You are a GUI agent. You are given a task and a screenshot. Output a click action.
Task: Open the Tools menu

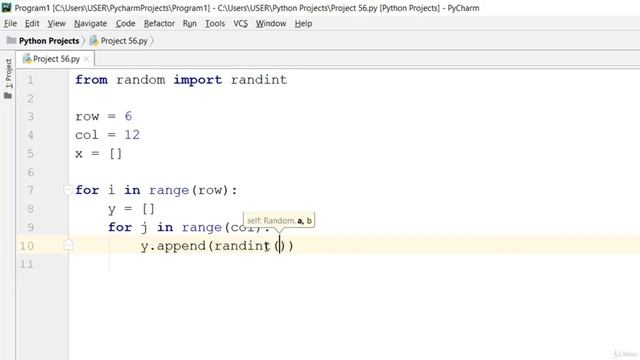click(x=215, y=24)
